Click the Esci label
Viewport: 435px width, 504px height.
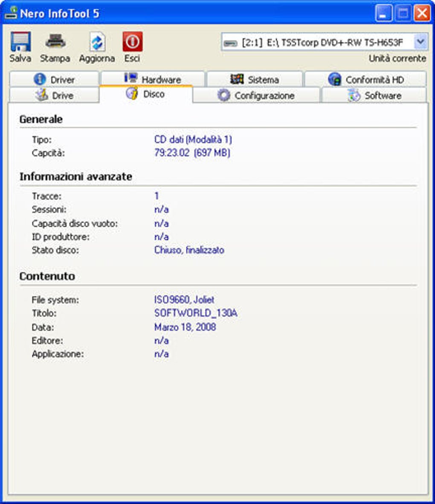point(132,58)
